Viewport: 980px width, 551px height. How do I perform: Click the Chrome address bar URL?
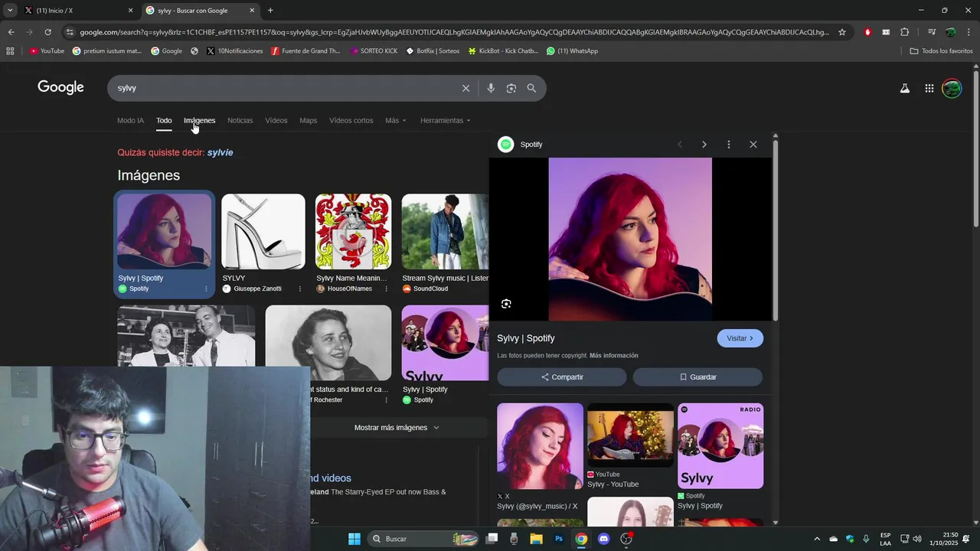(453, 32)
